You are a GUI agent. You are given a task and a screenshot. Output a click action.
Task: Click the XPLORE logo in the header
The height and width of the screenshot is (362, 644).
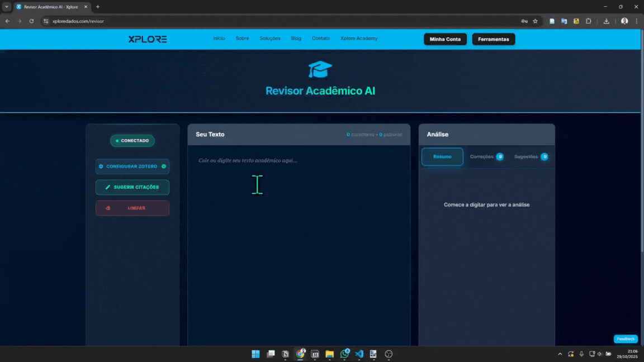point(147,39)
